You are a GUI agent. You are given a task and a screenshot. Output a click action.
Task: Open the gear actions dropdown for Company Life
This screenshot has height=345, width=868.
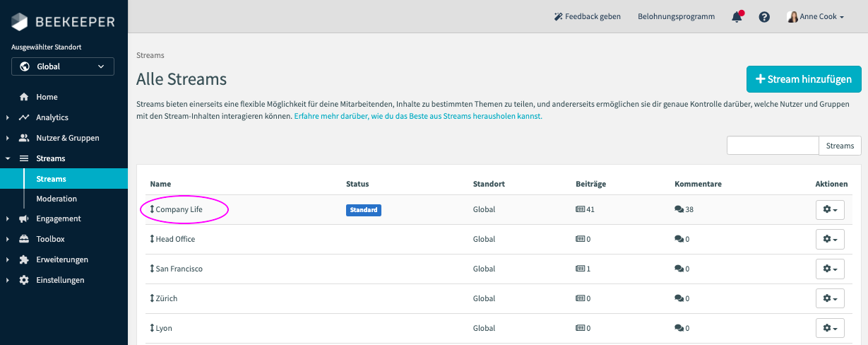(x=830, y=210)
